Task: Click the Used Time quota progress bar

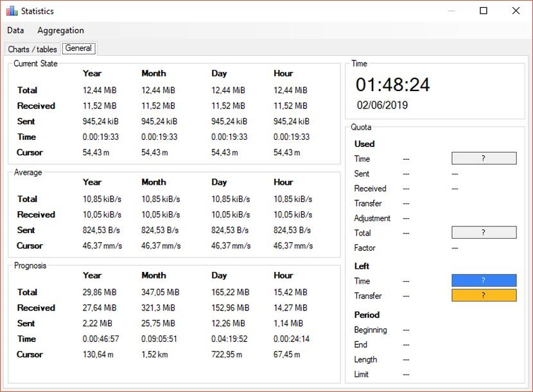Action: 484,158
